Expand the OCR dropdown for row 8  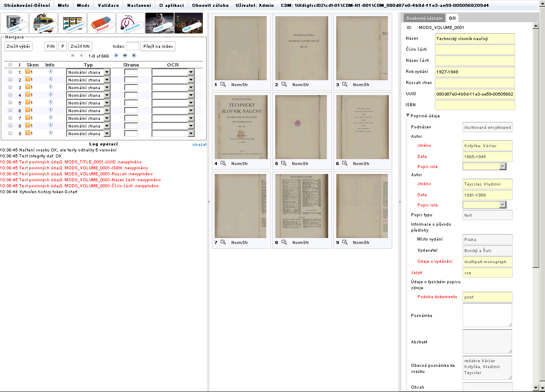click(x=173, y=126)
